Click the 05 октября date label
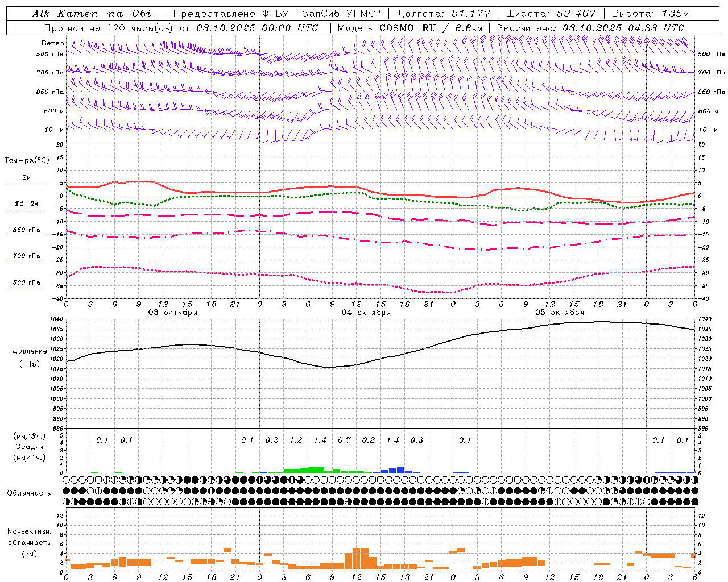728x582 pixels. point(560,313)
